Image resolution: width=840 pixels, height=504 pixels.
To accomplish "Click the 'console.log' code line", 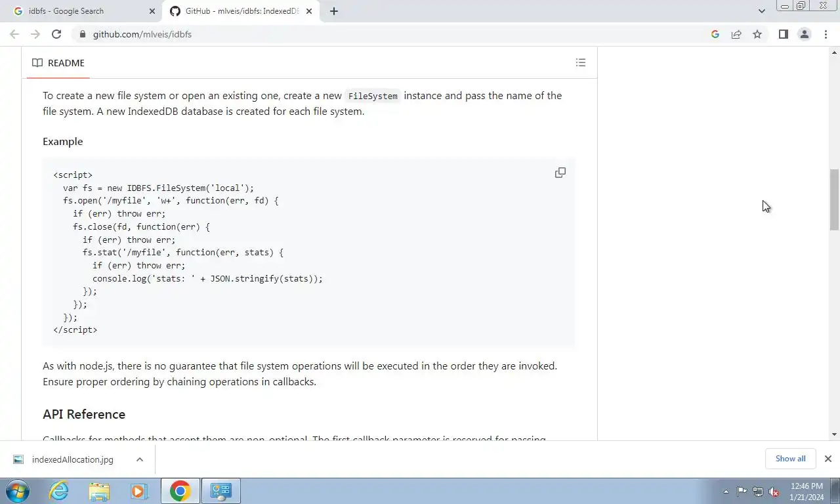I will click(x=207, y=278).
